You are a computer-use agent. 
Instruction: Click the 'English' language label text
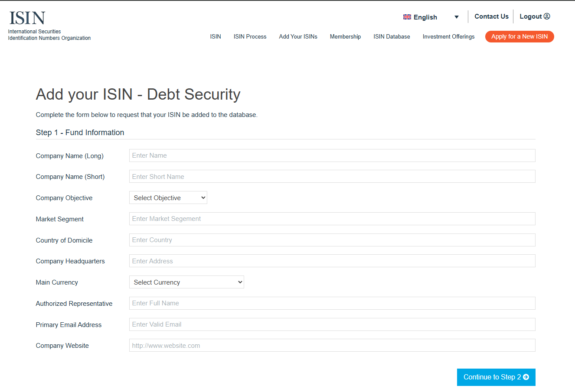[x=425, y=17]
